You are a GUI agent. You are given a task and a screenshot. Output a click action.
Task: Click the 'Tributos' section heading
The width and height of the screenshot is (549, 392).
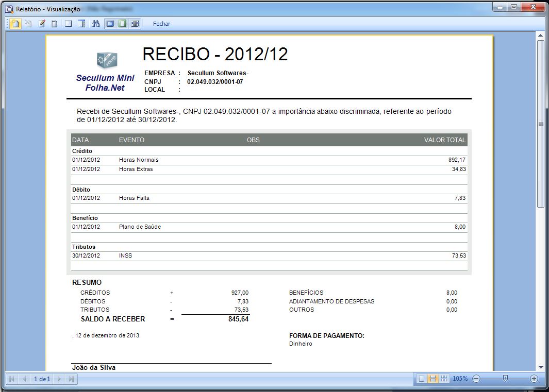tap(84, 247)
